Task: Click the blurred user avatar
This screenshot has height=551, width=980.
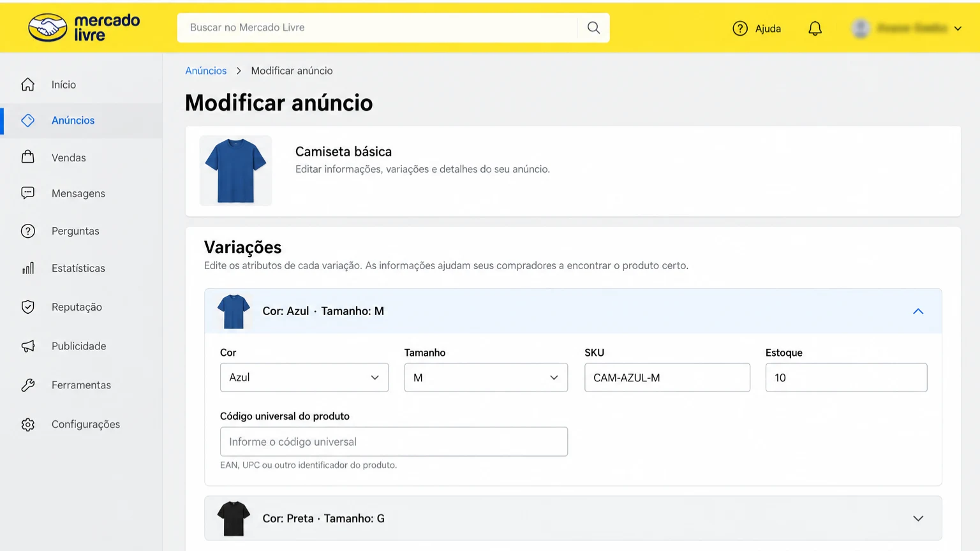Action: [861, 28]
